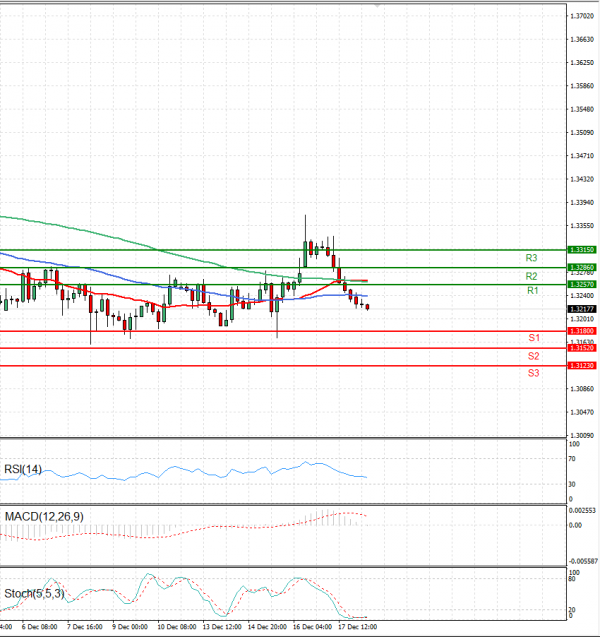Image resolution: width=600 pixels, height=637 pixels.
Task: Click the 1.34320 price axis value
Action: tap(582, 179)
